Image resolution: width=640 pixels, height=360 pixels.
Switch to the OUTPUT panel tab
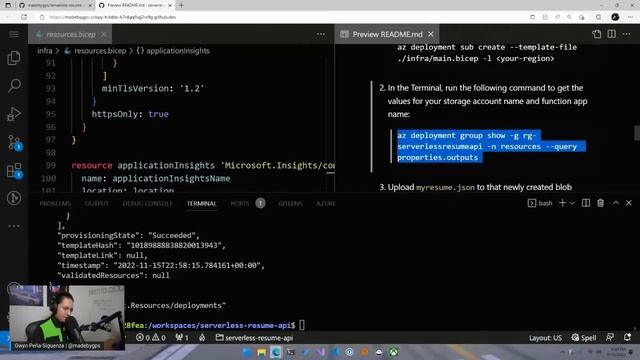coord(97,203)
